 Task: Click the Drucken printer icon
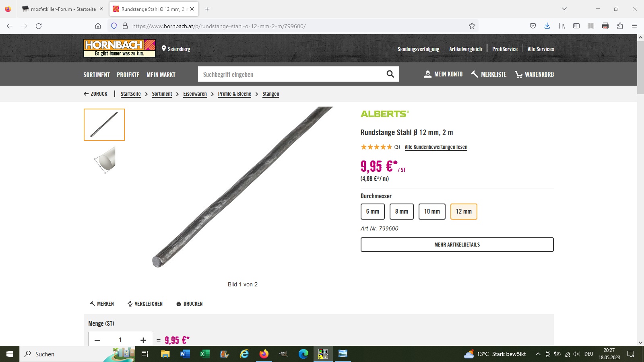179,304
